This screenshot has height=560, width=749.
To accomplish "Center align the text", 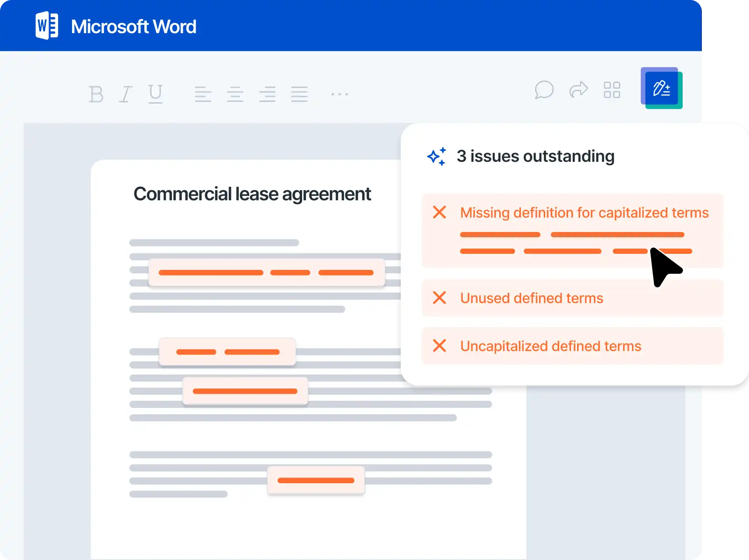I will pos(235,94).
